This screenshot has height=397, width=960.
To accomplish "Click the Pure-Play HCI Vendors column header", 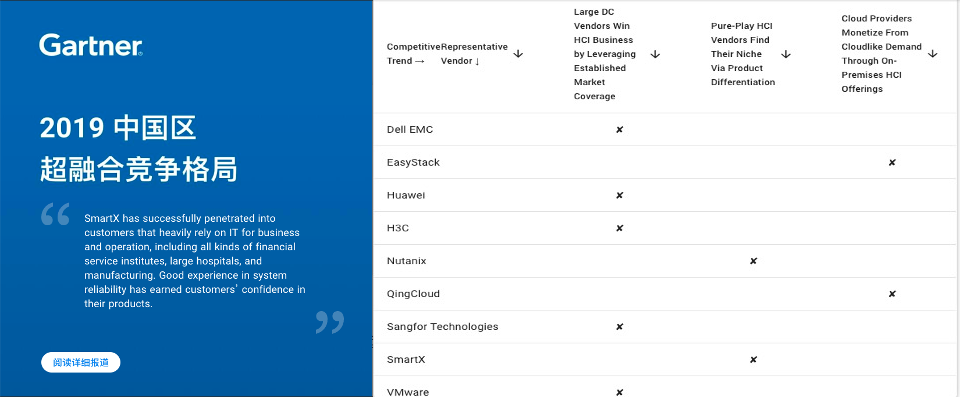I will pos(743,54).
